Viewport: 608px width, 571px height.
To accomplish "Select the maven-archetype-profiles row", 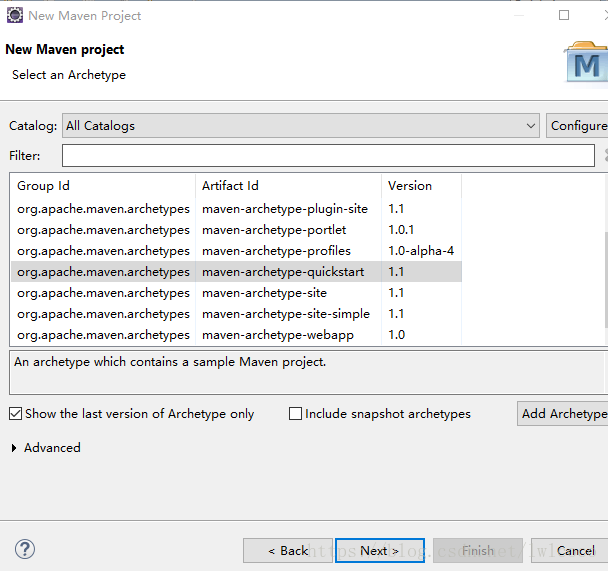I will (x=237, y=251).
